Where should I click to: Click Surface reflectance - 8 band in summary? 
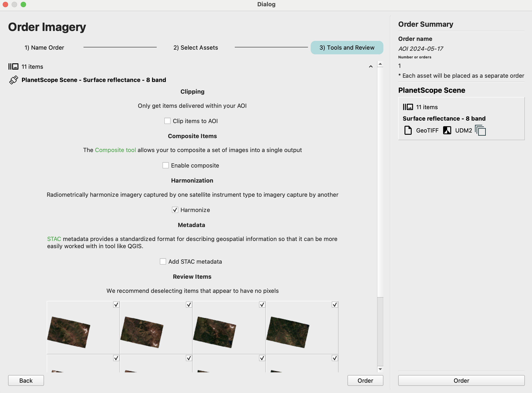point(444,119)
